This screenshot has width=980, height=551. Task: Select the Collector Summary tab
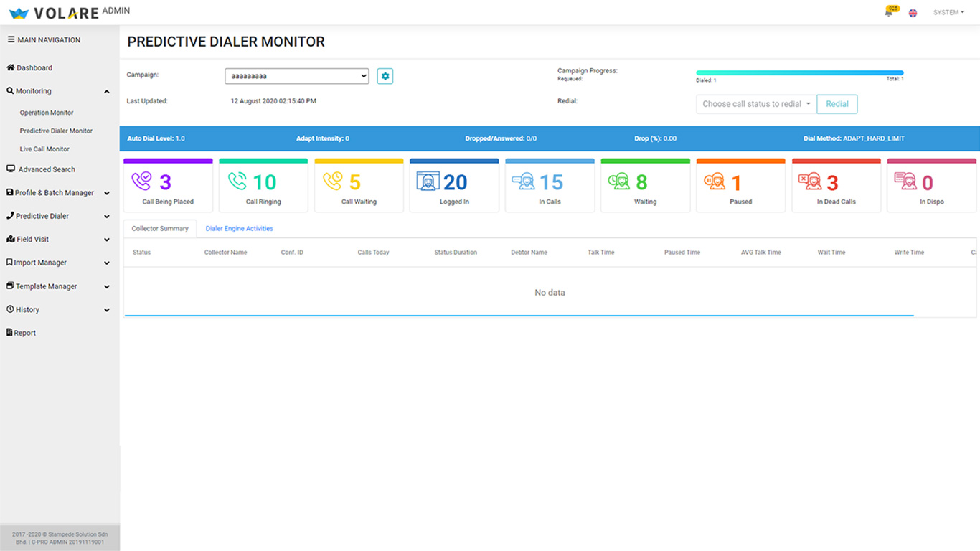(160, 229)
